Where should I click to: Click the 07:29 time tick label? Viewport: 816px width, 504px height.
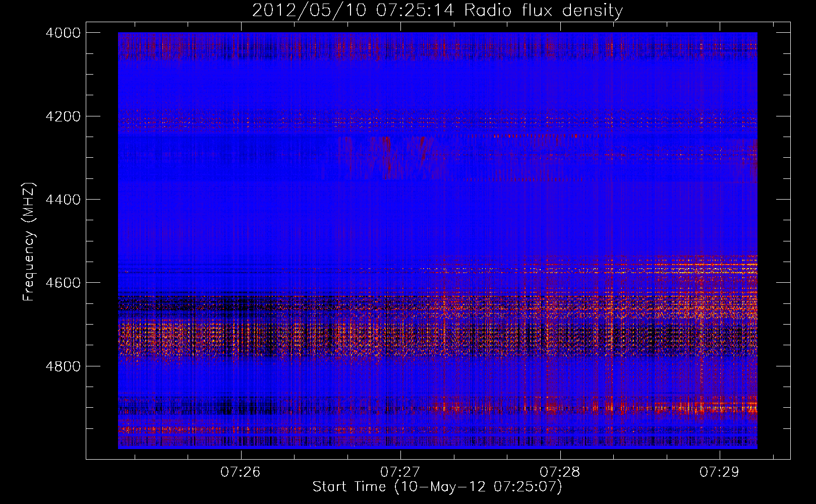719,472
